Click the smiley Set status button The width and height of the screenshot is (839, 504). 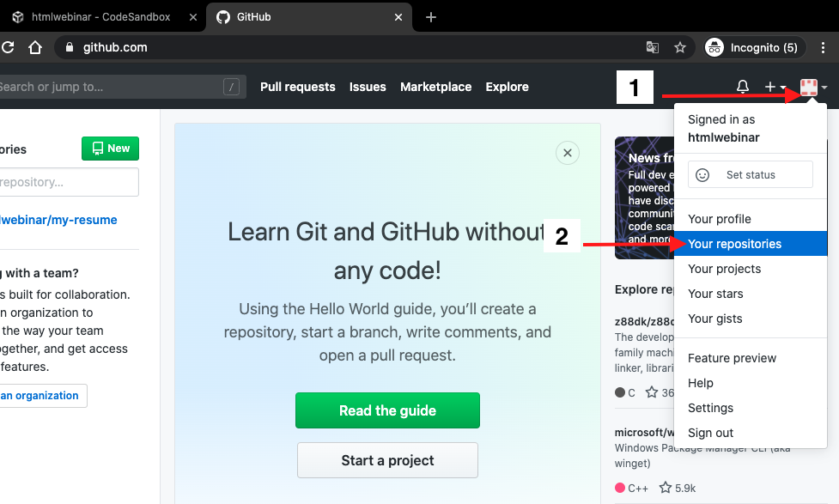[x=750, y=174]
